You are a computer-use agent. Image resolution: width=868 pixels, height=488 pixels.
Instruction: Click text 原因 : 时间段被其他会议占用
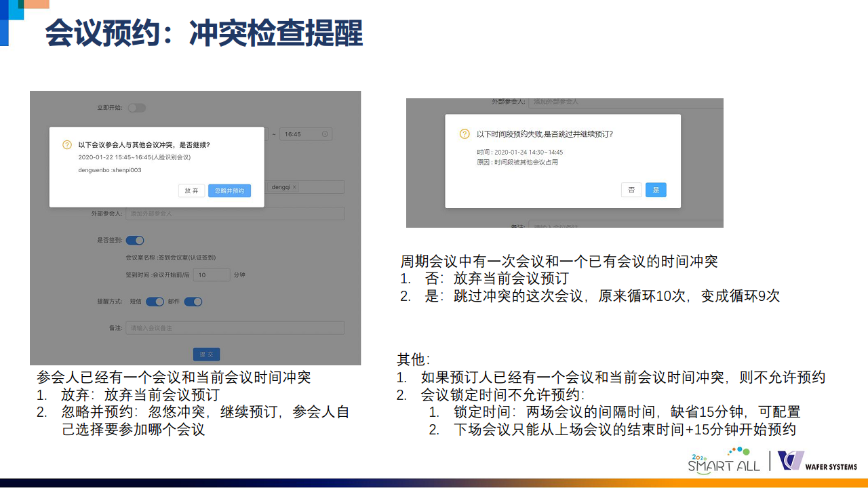pyautogui.click(x=517, y=163)
